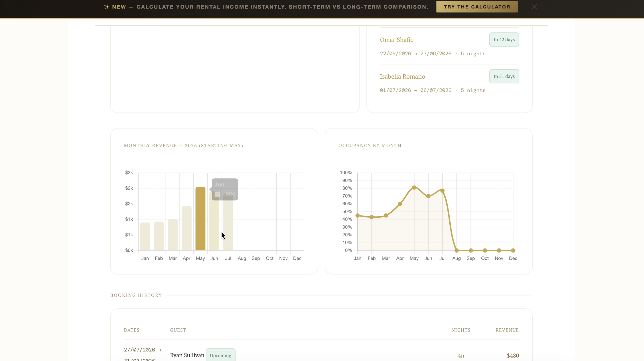Sort by the Nights column header

461,330
